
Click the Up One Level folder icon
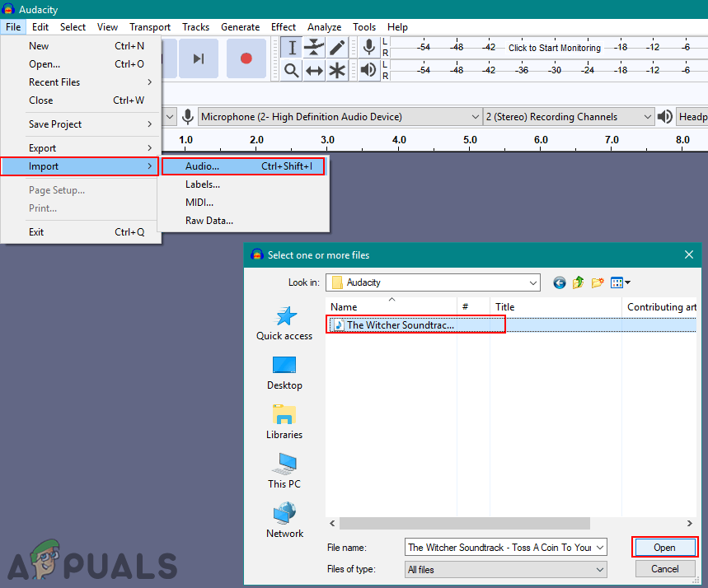[x=579, y=283]
